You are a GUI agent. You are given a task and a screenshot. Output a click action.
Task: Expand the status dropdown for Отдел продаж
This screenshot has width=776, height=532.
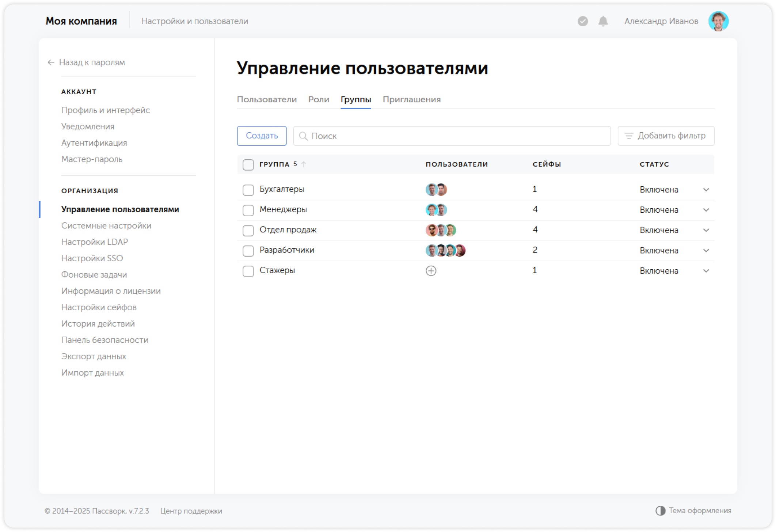[x=706, y=230]
